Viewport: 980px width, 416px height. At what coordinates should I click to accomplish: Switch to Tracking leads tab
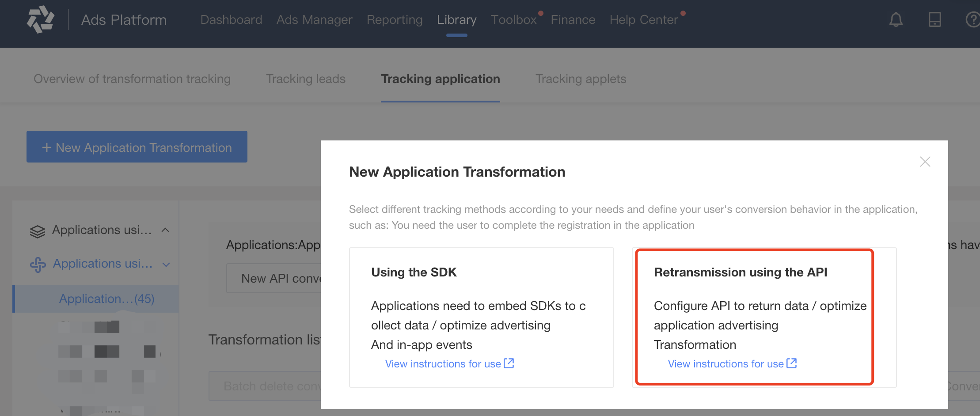click(x=306, y=79)
